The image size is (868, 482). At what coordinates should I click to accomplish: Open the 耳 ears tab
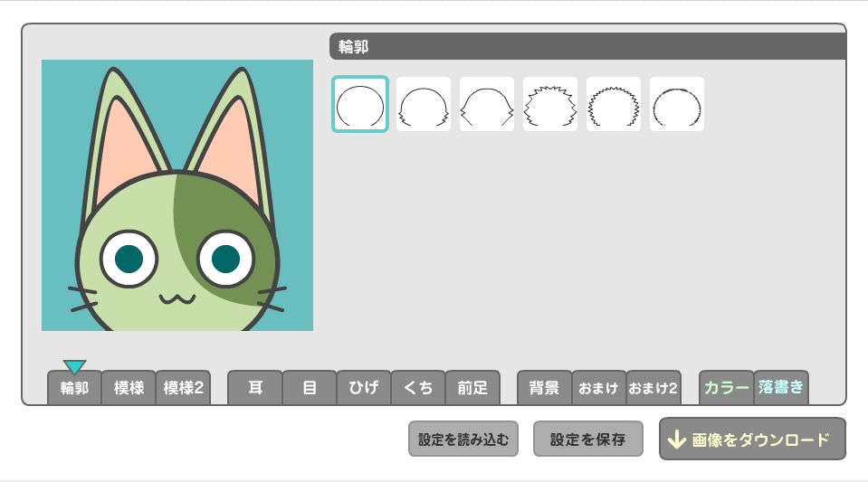(x=255, y=388)
